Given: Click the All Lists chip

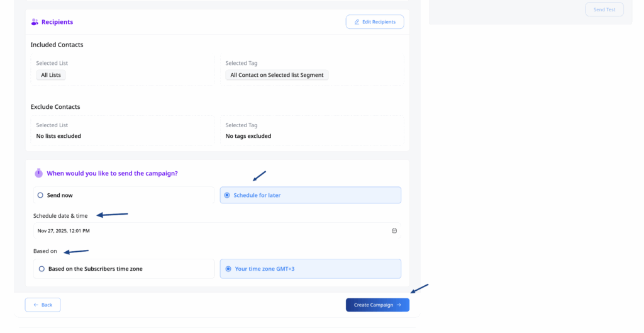Looking at the screenshot, I should pyautogui.click(x=51, y=75).
